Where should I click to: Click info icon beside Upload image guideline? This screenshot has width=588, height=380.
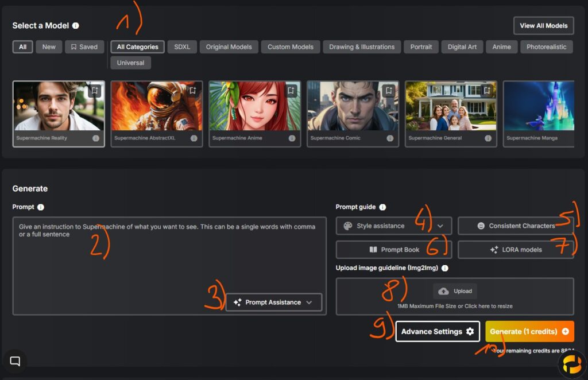(x=445, y=268)
